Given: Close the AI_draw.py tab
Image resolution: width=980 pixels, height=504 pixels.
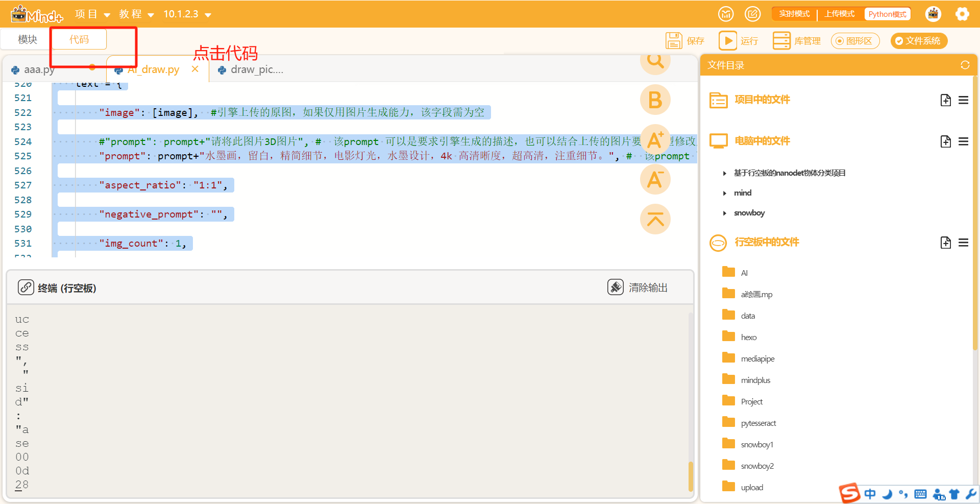Looking at the screenshot, I should click(x=195, y=69).
